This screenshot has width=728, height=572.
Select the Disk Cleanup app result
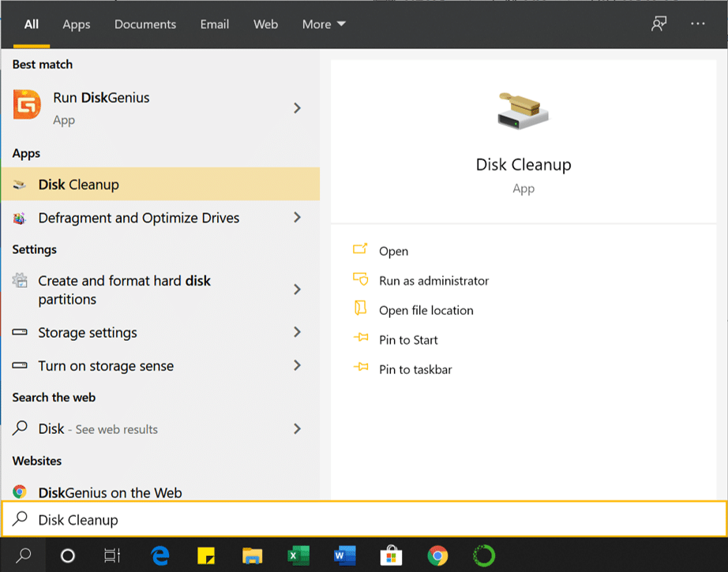click(160, 184)
